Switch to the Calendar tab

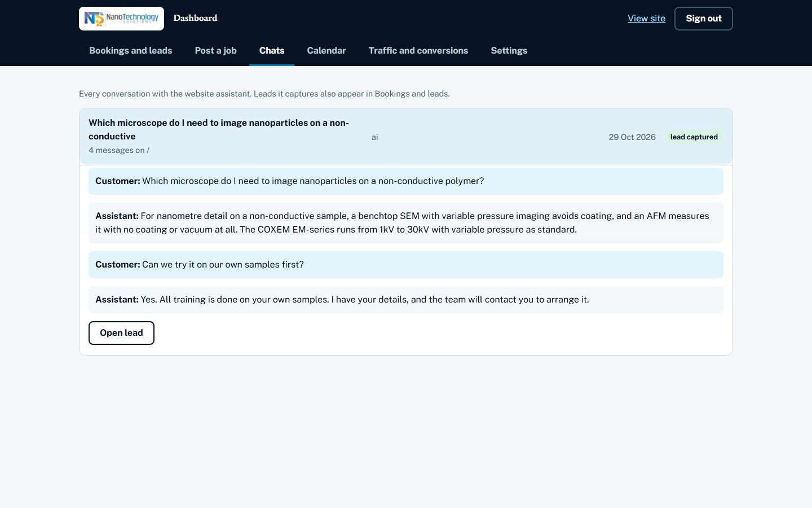point(326,50)
